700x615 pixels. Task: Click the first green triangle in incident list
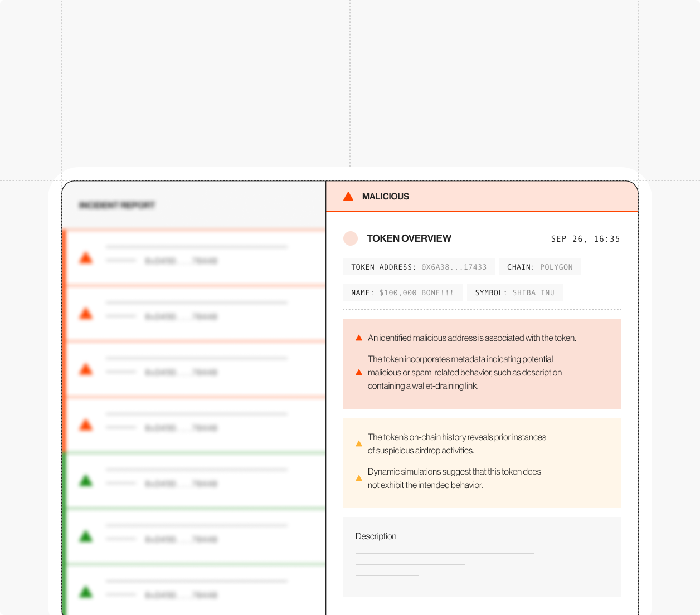[x=86, y=481]
